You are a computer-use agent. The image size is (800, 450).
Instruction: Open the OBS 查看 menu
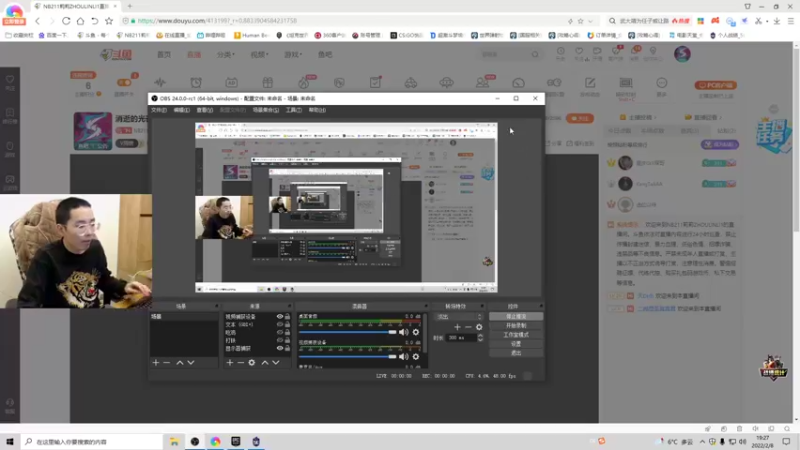pos(204,110)
